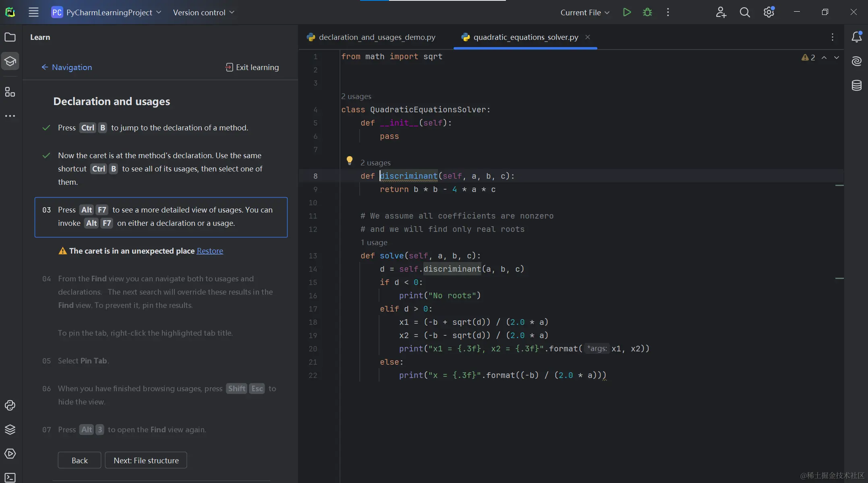Screen dimensions: 868x483
Task: Click the Restore link
Action: click(x=210, y=251)
